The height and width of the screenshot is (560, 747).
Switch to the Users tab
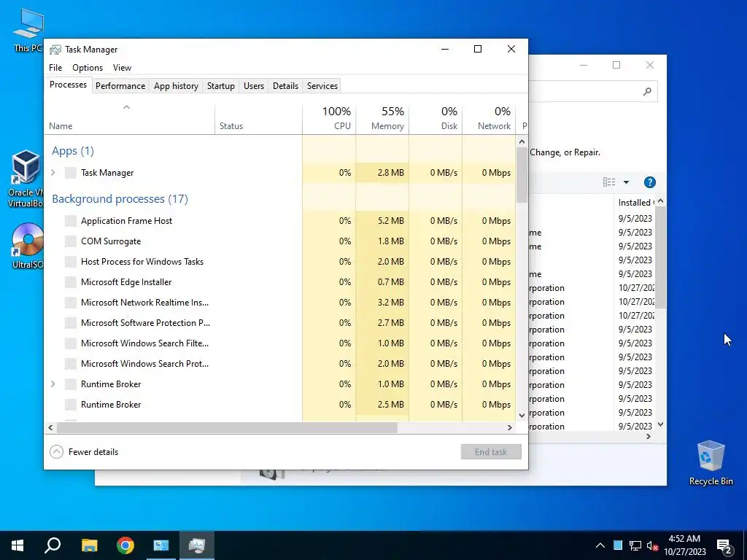coord(253,86)
